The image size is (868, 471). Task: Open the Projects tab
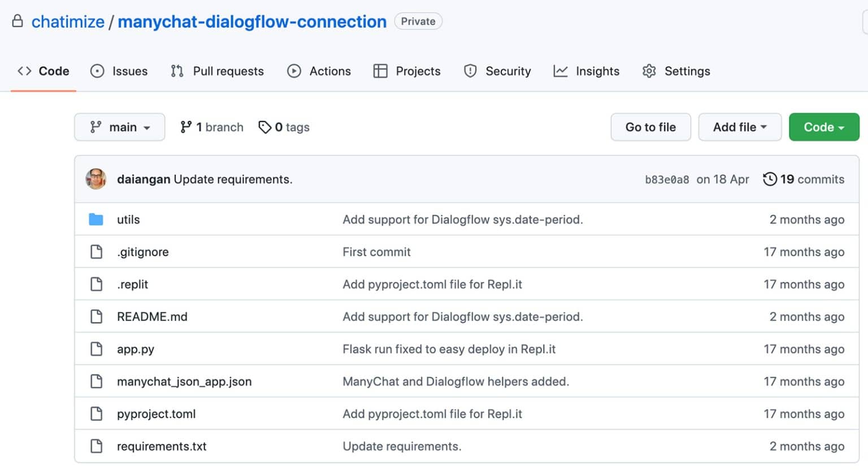tap(407, 71)
